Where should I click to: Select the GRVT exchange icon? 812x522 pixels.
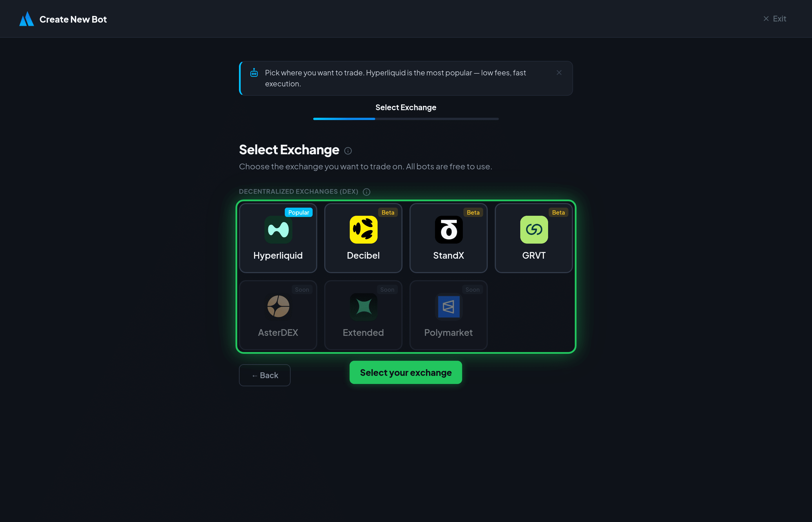pyautogui.click(x=534, y=229)
